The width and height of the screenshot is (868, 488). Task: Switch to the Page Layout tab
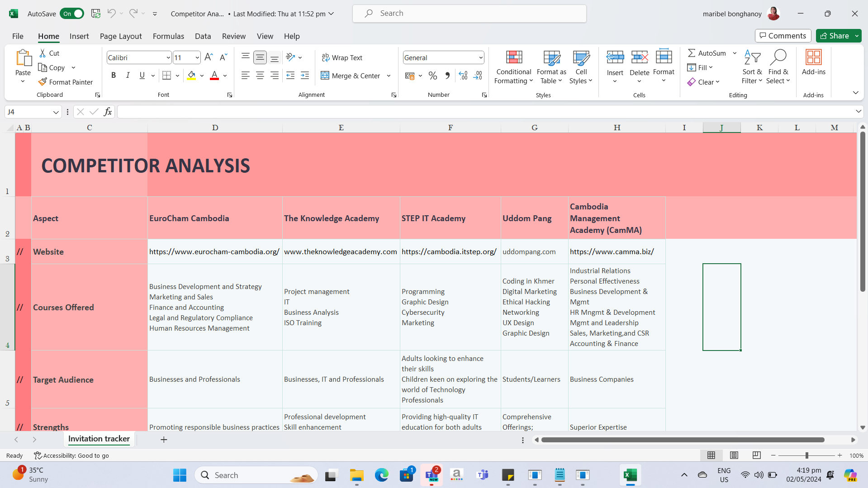[x=121, y=36]
